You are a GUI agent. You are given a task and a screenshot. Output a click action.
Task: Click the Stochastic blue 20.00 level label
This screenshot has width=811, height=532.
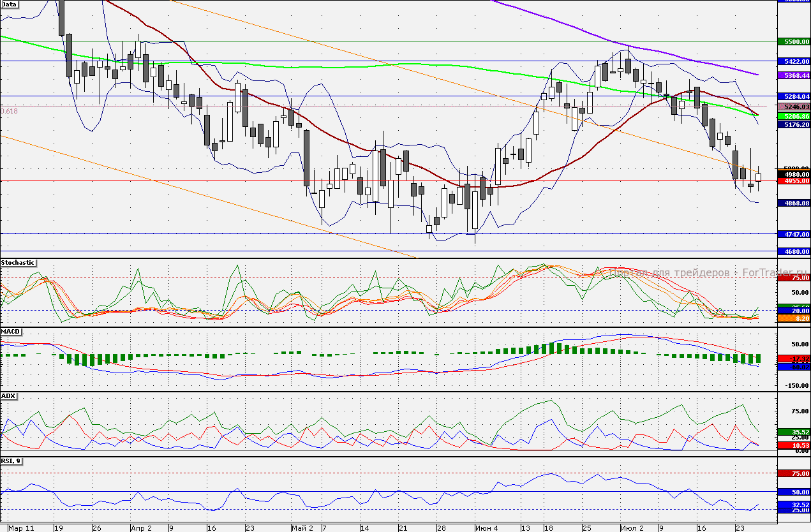point(794,311)
